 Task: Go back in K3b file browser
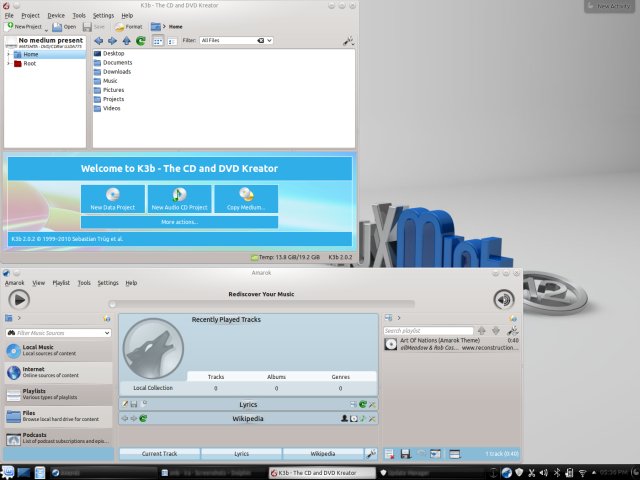coord(98,41)
